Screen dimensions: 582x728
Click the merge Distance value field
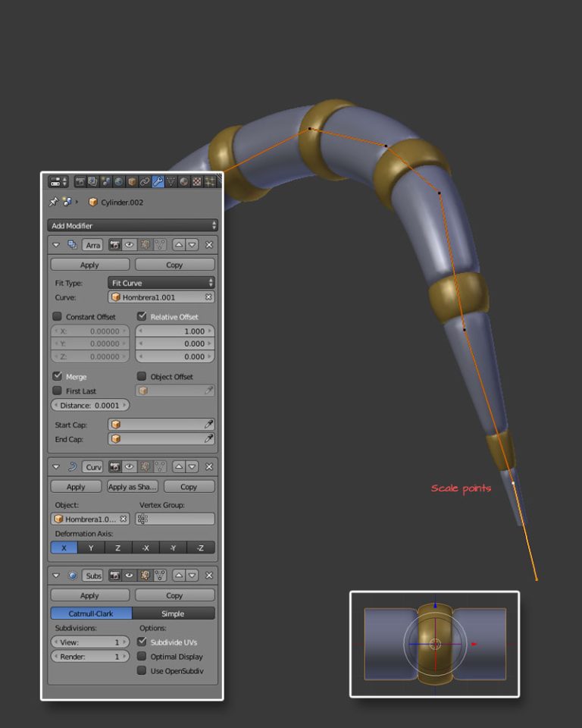click(x=90, y=406)
